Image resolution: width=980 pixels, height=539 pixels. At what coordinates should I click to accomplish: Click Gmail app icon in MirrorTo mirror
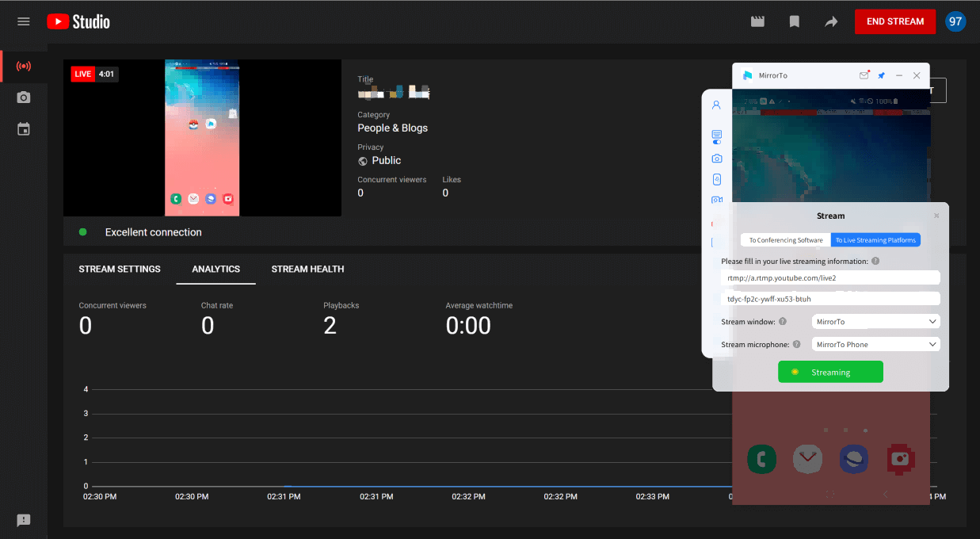point(807,459)
